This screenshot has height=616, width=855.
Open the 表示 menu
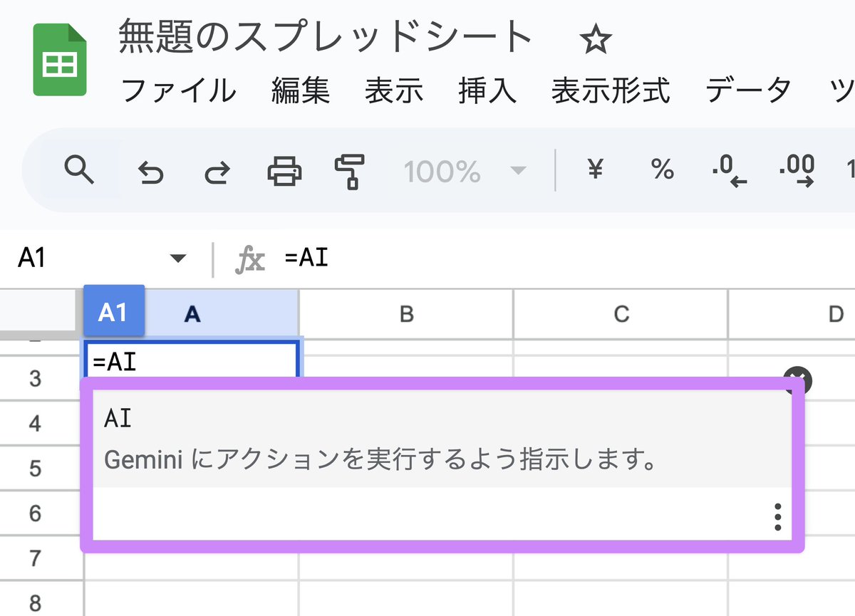click(394, 90)
